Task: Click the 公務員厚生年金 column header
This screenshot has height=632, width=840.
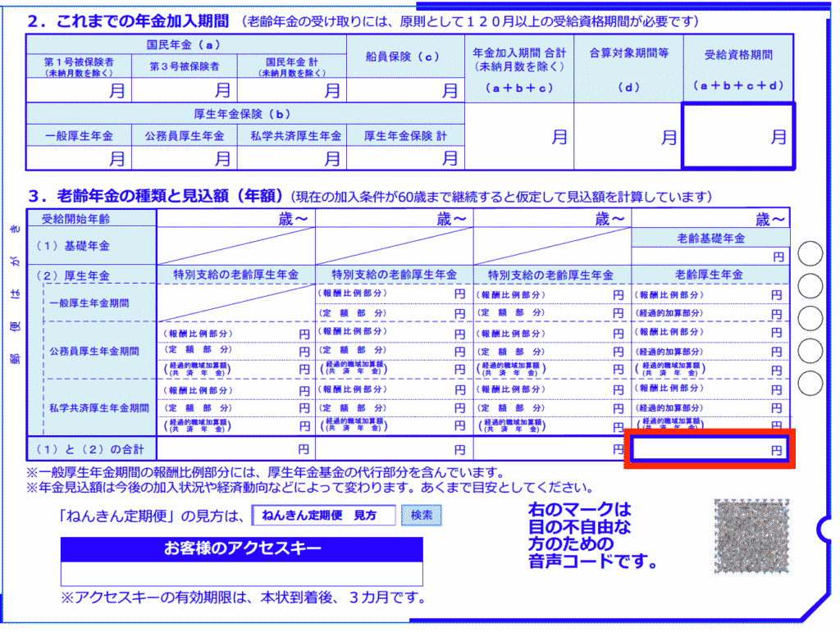Action: (x=185, y=136)
